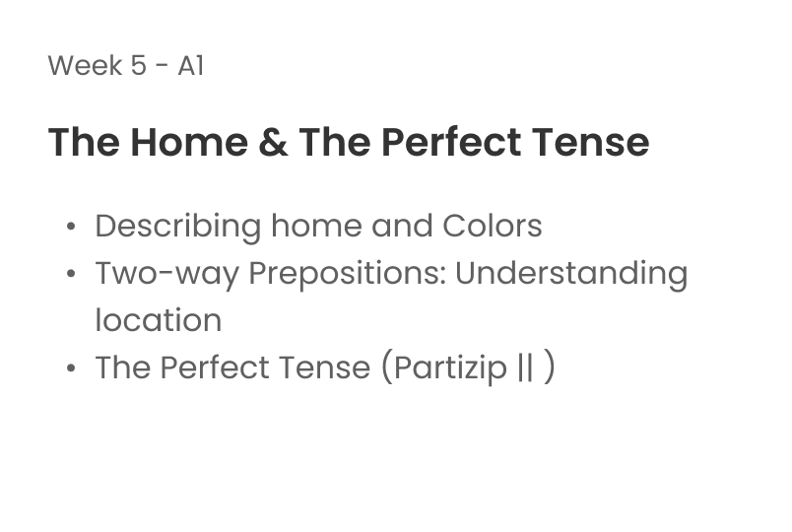Click the word "Colors" in the first bullet
Image resolution: width=792 pixels, height=532 pixels.
coord(492,226)
